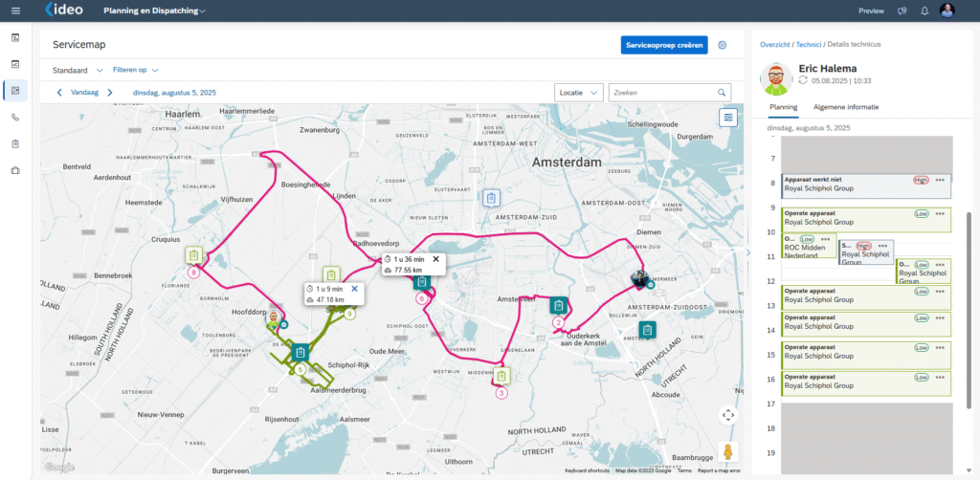Open the Locatie dropdown
The height and width of the screenshot is (480, 980).
pos(579,93)
